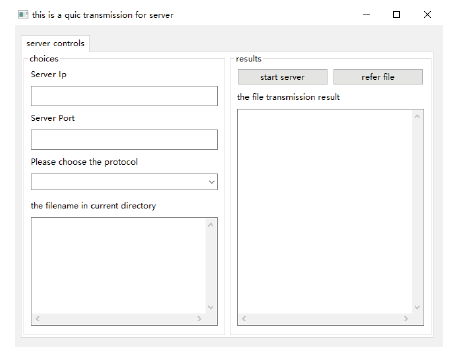Click the filename list scroll left arrow

38,318
